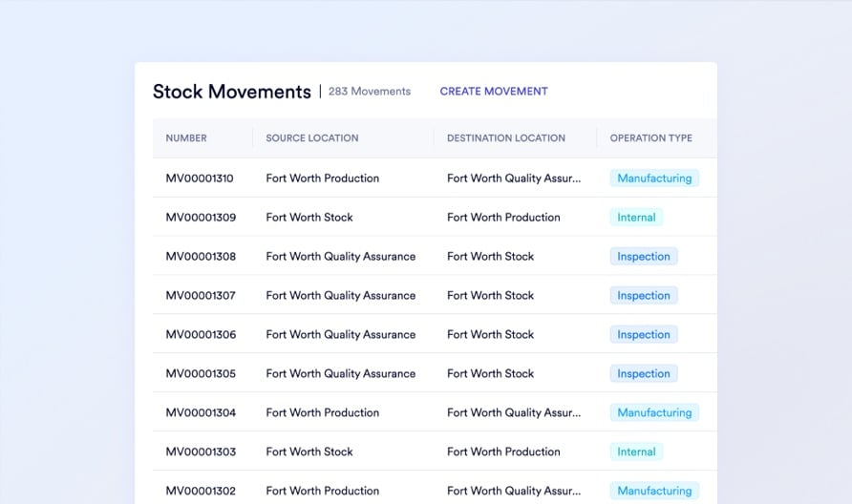Image resolution: width=852 pixels, height=504 pixels.
Task: Select destination Fort Worth Stock in row MV00001308
Action: pyautogui.click(x=490, y=257)
